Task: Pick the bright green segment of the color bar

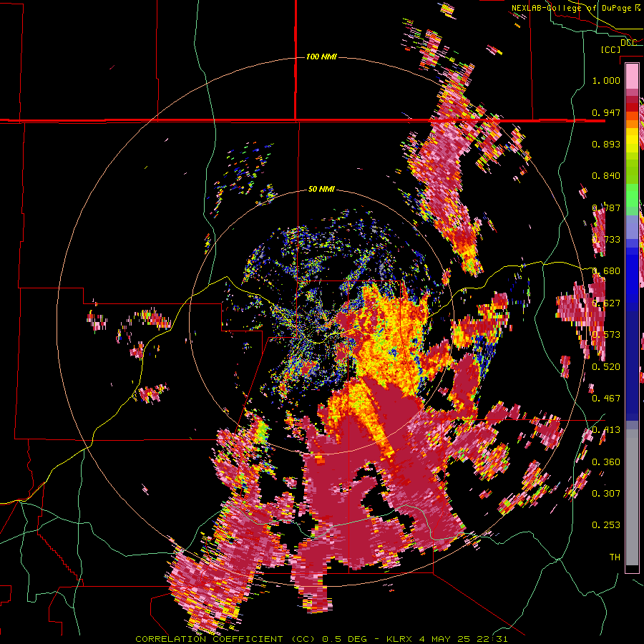Action: coord(632,195)
